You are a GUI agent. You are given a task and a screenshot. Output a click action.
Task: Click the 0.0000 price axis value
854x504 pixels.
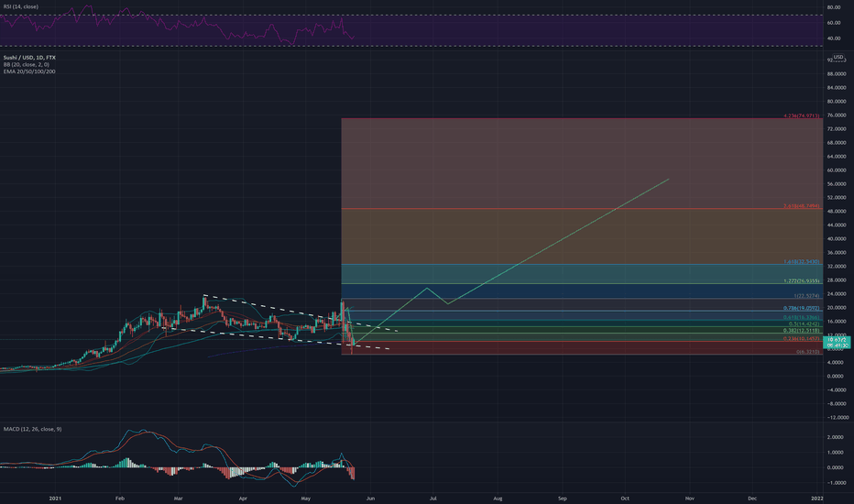835,376
